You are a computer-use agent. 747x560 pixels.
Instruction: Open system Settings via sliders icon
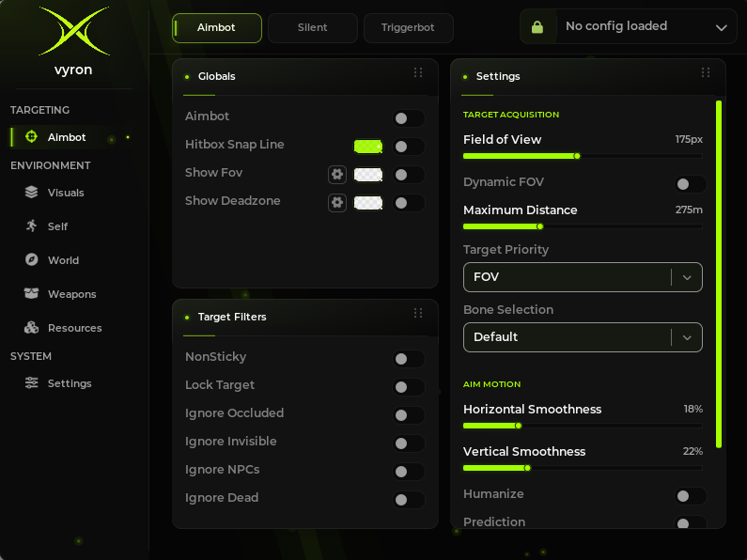(31, 382)
